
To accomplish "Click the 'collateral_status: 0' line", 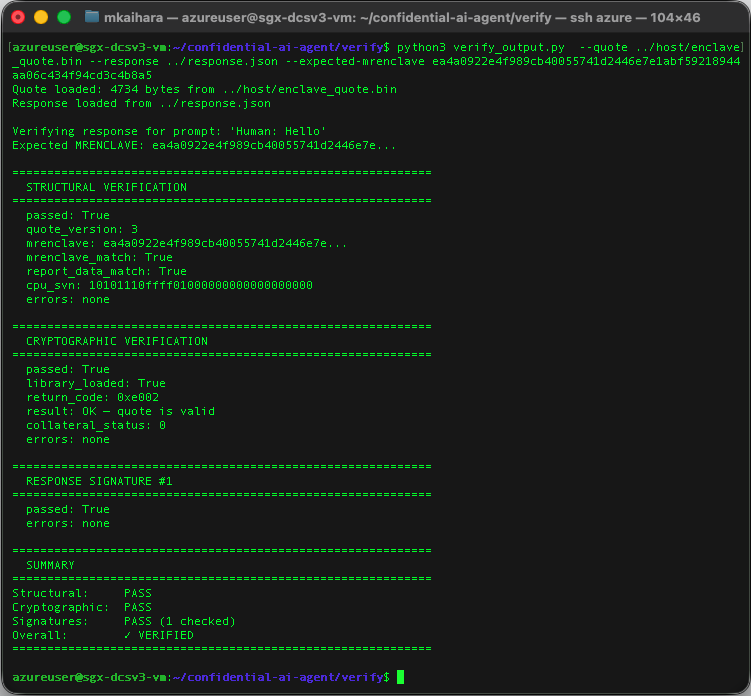I will [x=96, y=425].
